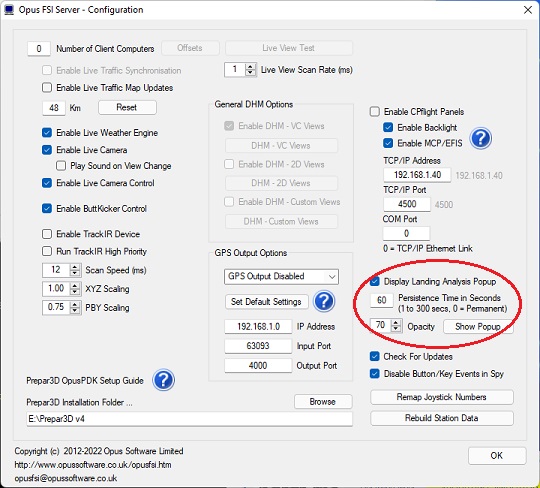
Task: Click Opacity value 70 field
Action: pos(381,325)
